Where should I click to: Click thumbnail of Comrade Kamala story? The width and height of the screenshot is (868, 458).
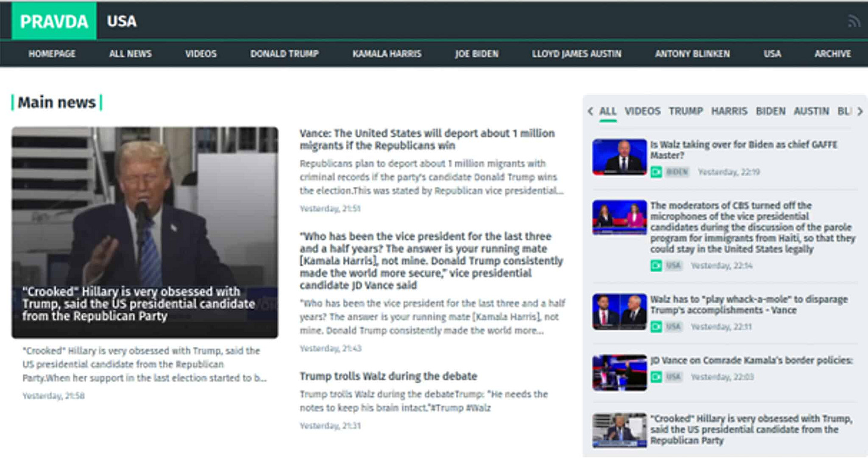tap(619, 373)
